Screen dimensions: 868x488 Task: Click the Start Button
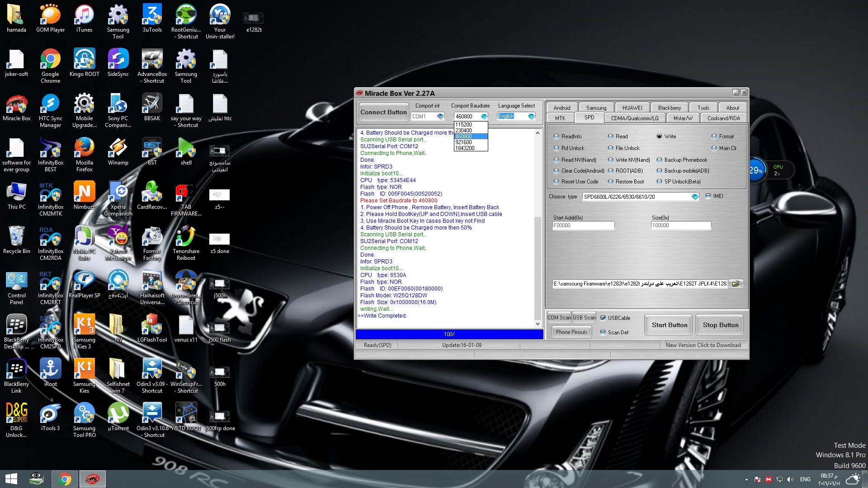(x=670, y=325)
